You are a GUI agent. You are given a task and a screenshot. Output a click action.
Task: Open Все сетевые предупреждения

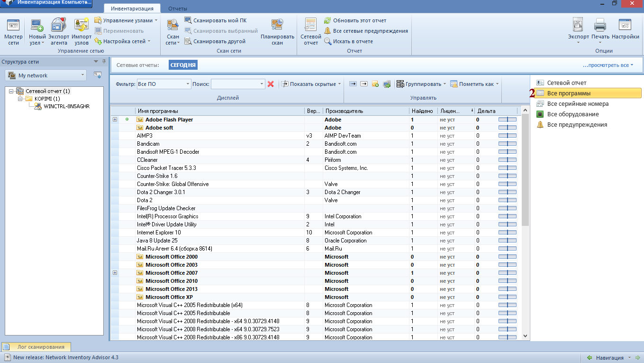pyautogui.click(x=366, y=31)
